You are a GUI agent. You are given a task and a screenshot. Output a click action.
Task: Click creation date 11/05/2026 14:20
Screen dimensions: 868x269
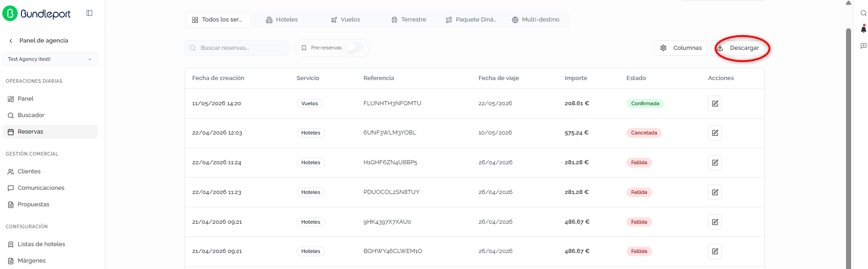(x=216, y=103)
